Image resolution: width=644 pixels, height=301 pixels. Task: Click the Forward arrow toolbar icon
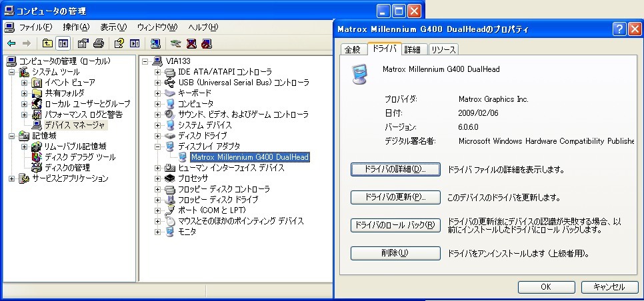point(27,43)
